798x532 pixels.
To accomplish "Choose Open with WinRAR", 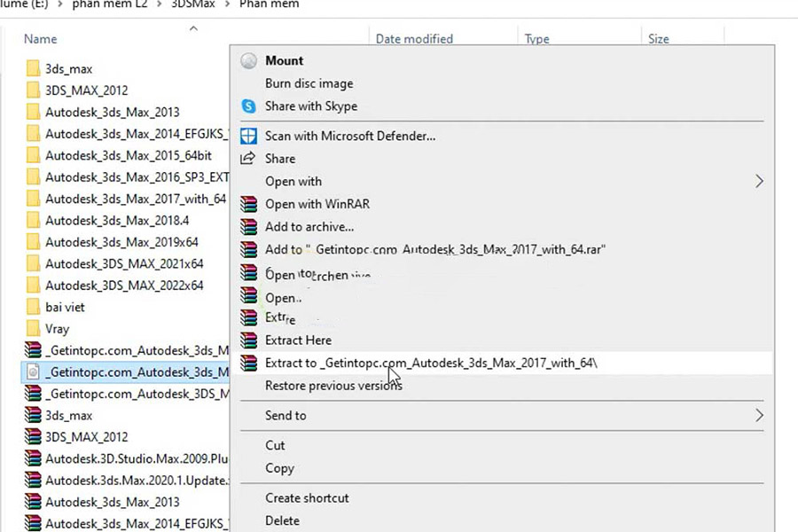I will click(x=317, y=204).
